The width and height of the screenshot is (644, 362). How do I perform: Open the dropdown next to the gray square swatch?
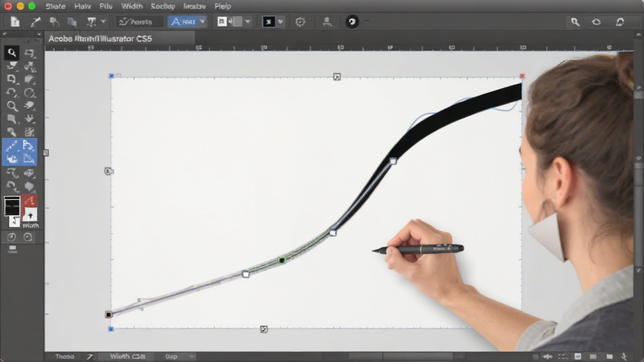point(247,22)
